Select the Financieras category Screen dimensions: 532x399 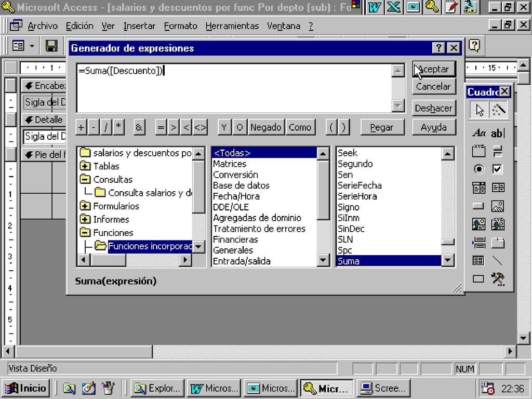pyautogui.click(x=235, y=240)
